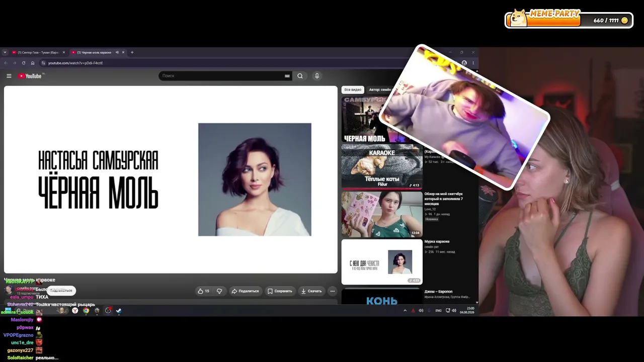The height and width of the screenshot is (362, 644).
Task: Open the browser home page
Action: click(x=33, y=63)
